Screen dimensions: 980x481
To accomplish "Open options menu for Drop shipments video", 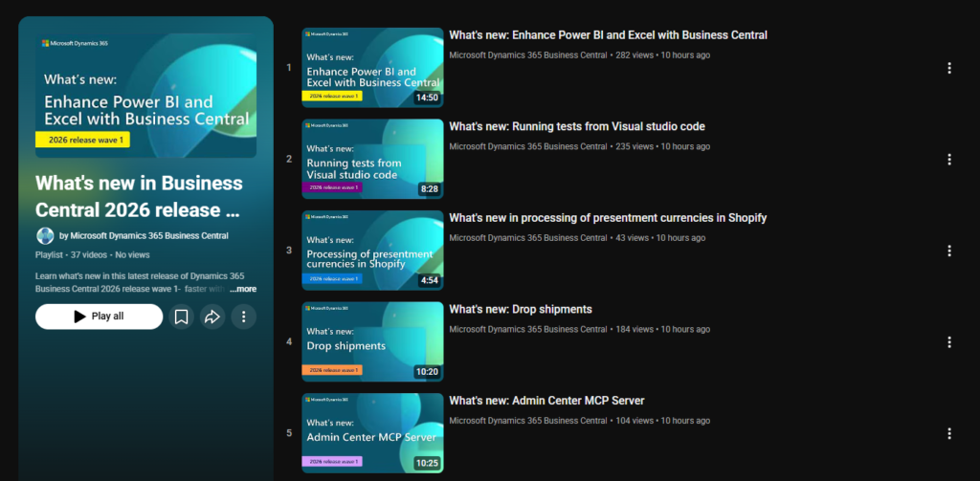I will 948,342.
